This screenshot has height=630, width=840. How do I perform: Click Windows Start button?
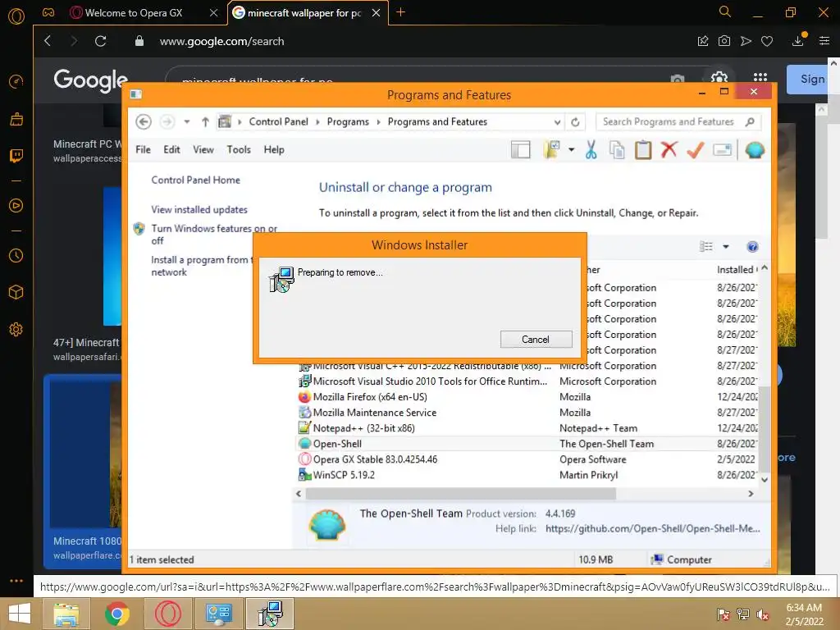[20, 614]
